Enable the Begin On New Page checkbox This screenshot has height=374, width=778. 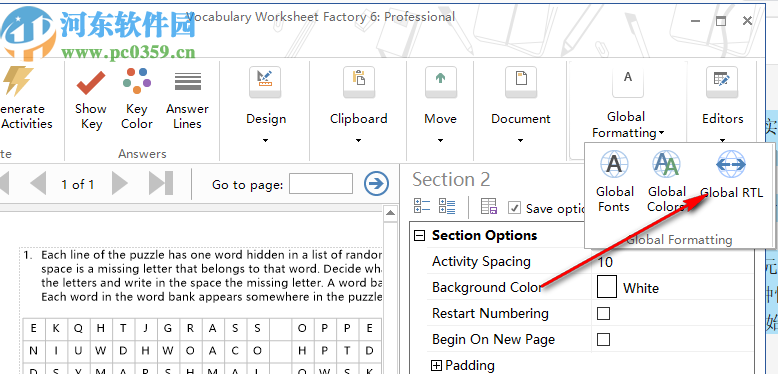coord(603,339)
